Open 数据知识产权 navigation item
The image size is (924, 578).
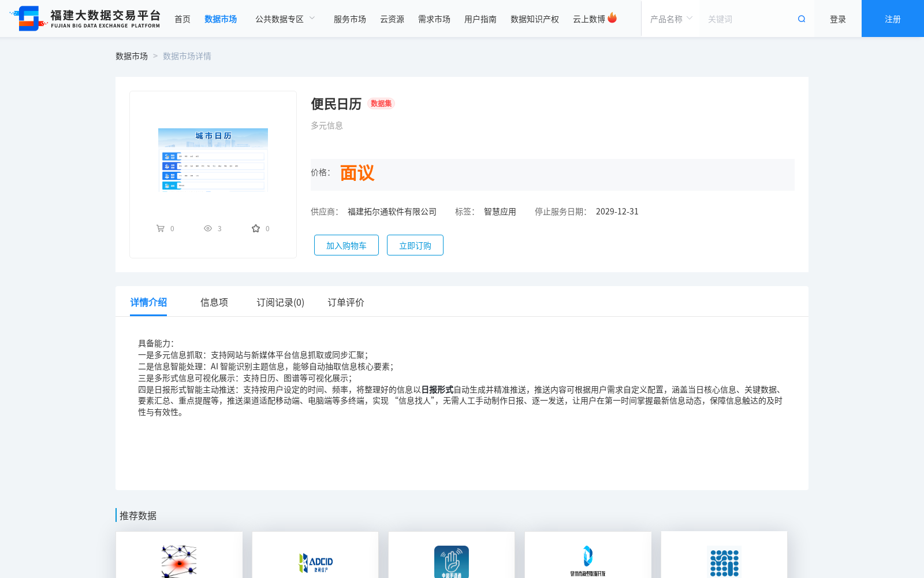click(x=535, y=19)
